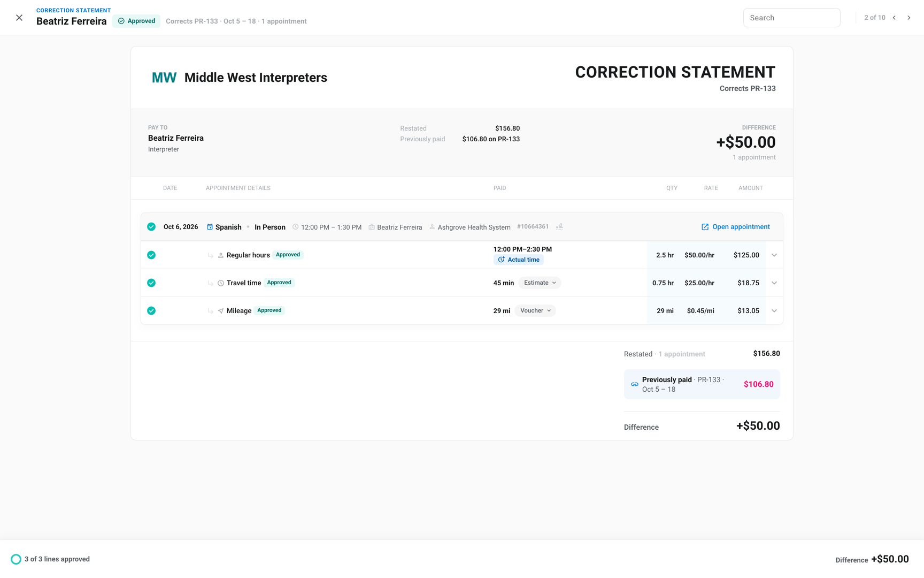Screen dimensions: 924x578
Task: Toggle the Mileage approval checkmark
Action: (x=151, y=310)
